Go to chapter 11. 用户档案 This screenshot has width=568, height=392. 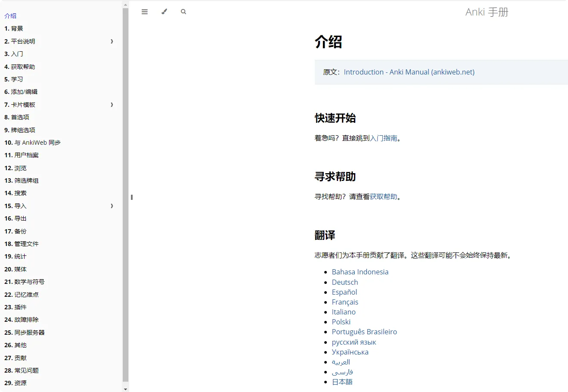(22, 155)
